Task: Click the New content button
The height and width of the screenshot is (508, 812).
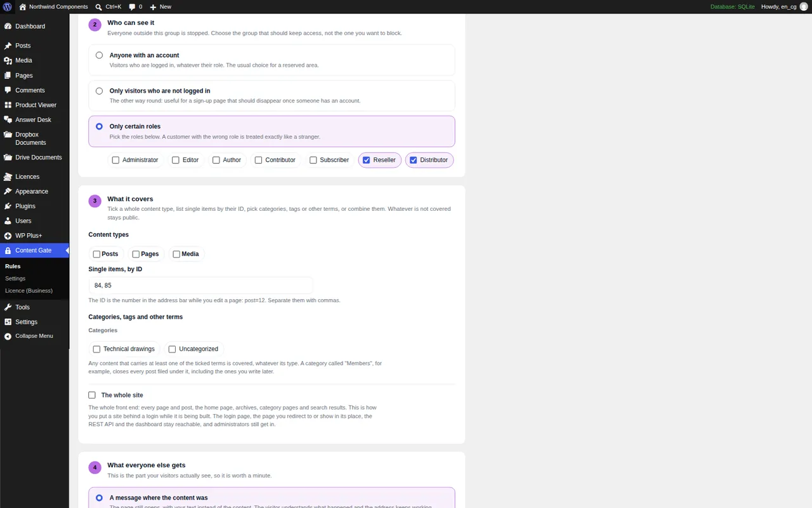Action: (160, 6)
